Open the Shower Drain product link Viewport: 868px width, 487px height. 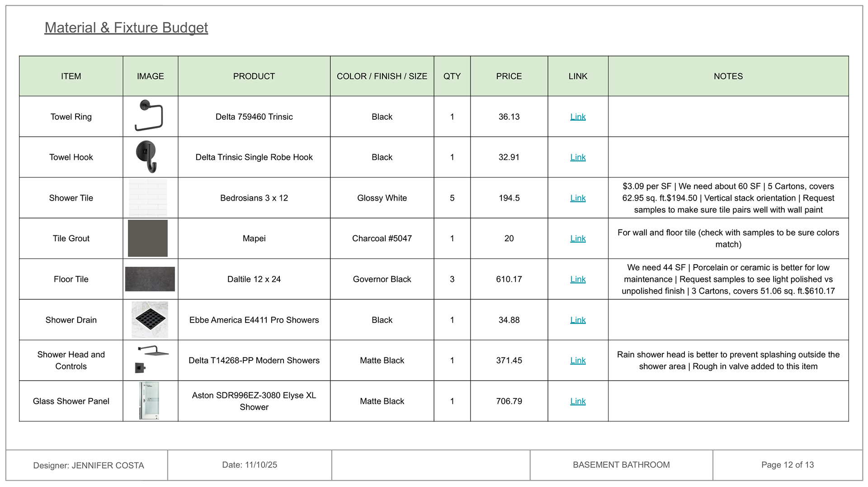click(578, 320)
